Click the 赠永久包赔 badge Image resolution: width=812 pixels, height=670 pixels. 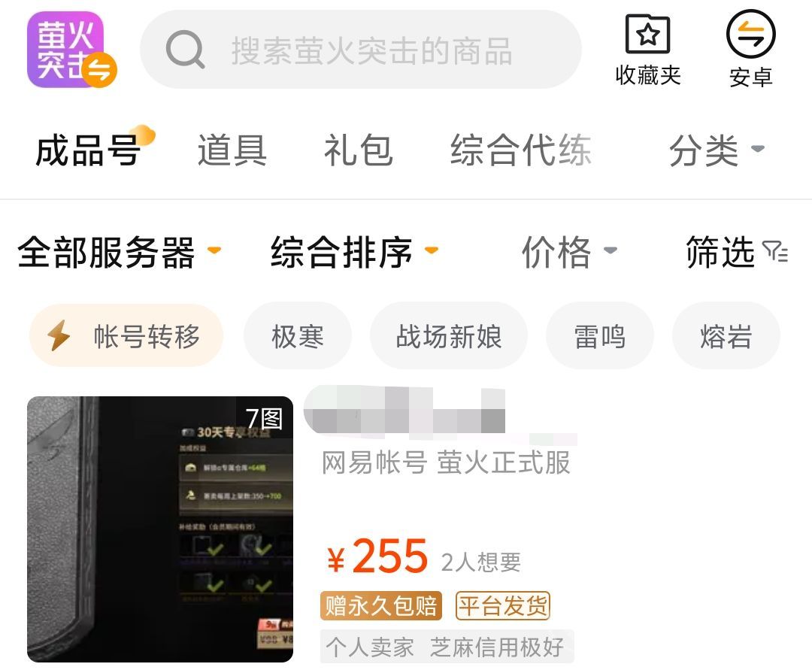381,605
